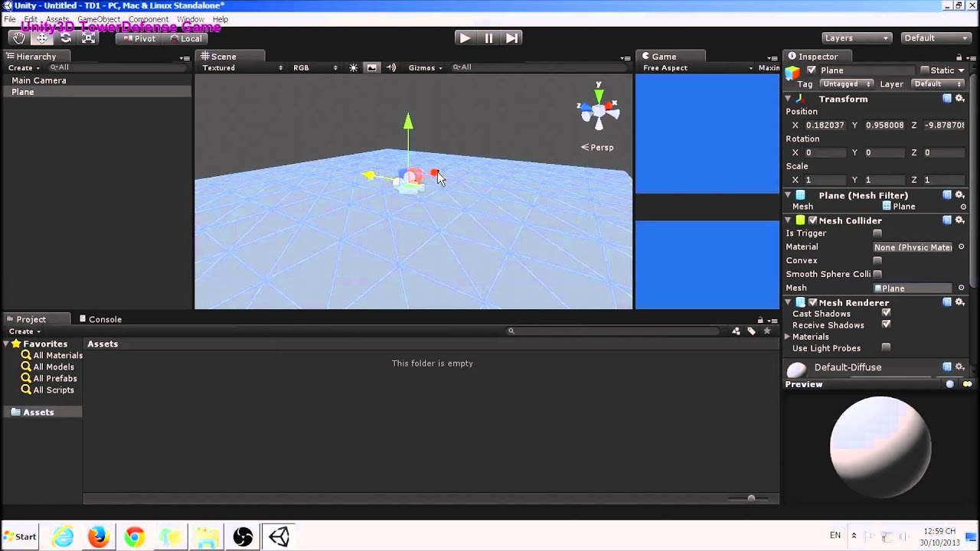The height and width of the screenshot is (551, 980).
Task: Open the Help menu
Action: (220, 19)
